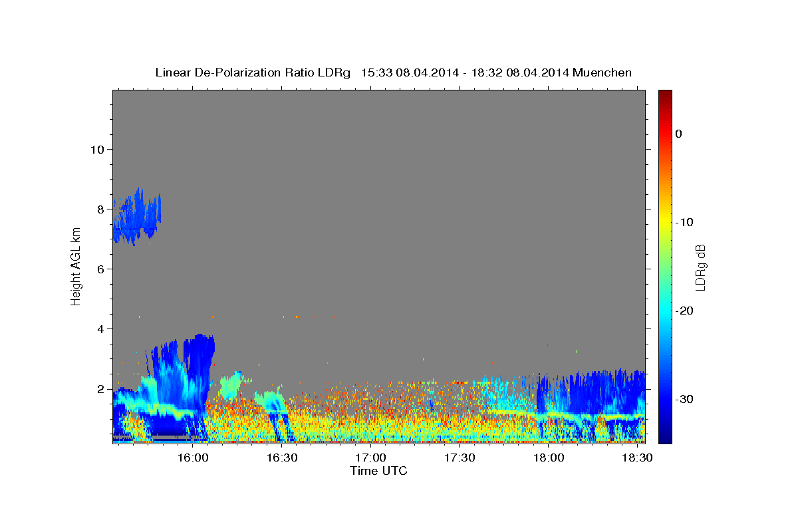Click the dark blue bottom of colorbar
This screenshot has height=532, width=798.
[x=665, y=436]
